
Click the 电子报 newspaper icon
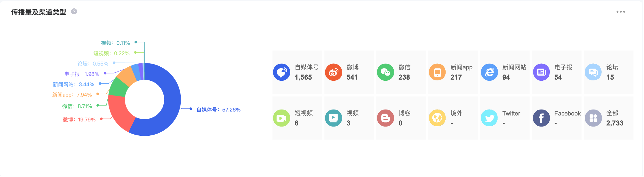[x=541, y=72]
